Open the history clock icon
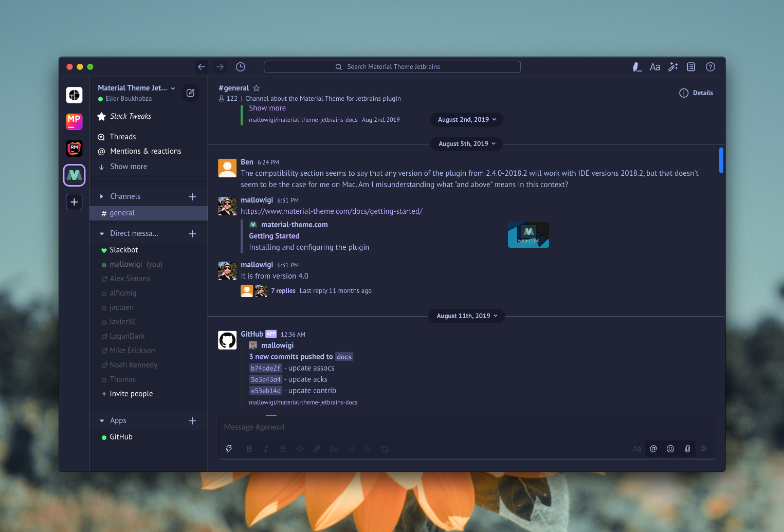The width and height of the screenshot is (784, 532). (x=241, y=67)
